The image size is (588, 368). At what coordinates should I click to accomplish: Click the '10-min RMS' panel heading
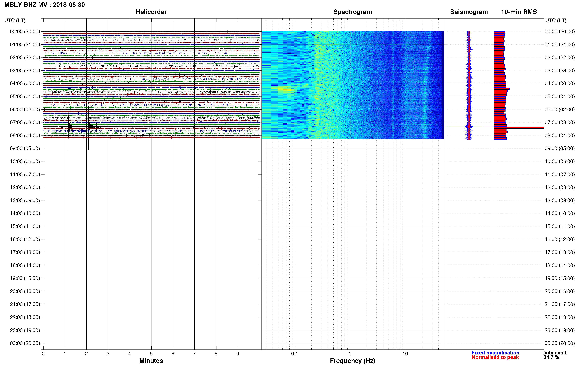click(x=519, y=12)
